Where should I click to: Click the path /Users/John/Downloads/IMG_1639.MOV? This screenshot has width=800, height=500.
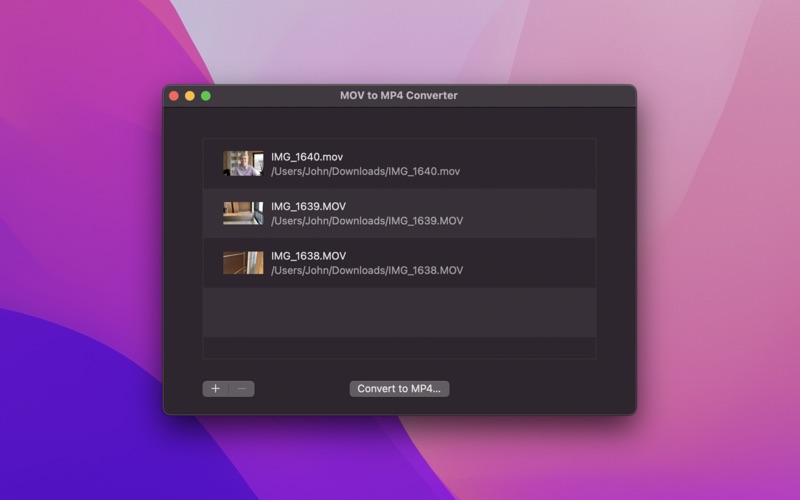coord(367,221)
